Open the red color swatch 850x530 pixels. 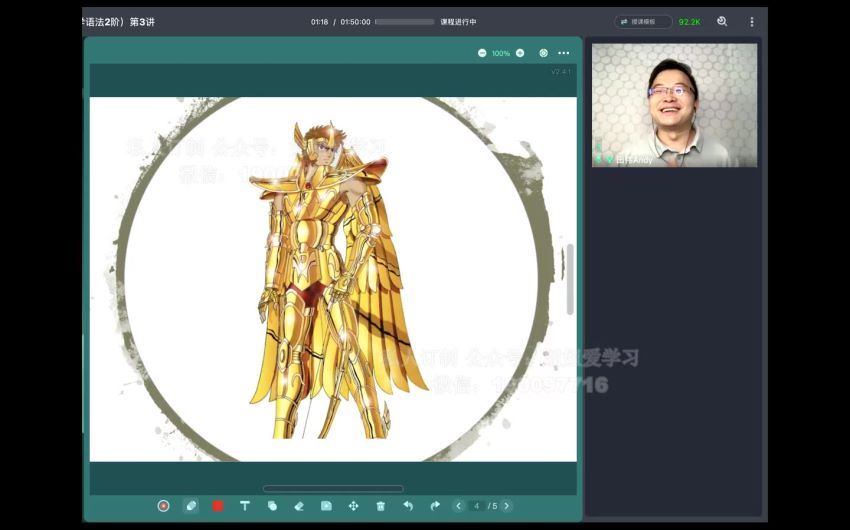pos(218,506)
